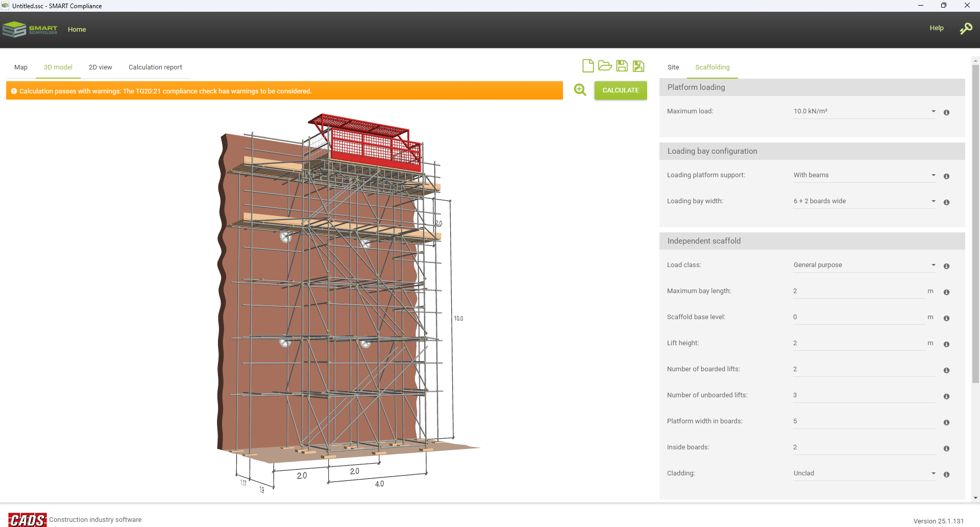Open the Help link

[x=936, y=28]
